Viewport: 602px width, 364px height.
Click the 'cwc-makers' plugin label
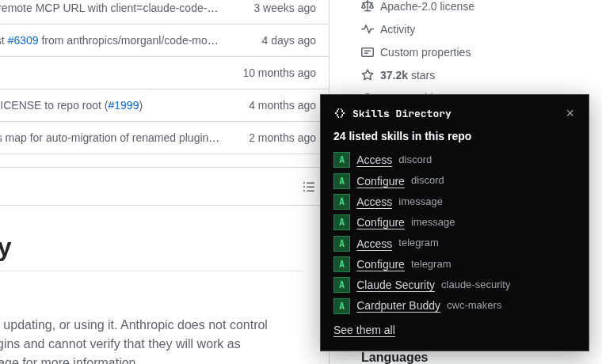[x=474, y=305]
